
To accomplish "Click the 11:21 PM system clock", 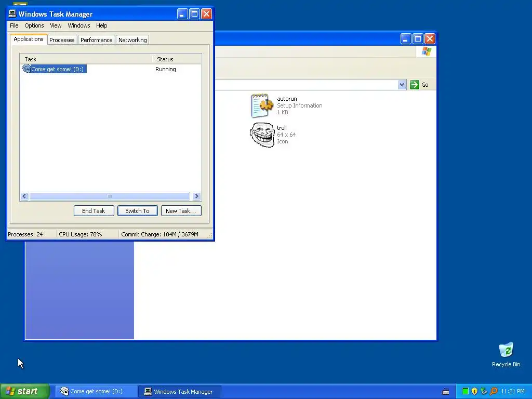I will point(513,391).
